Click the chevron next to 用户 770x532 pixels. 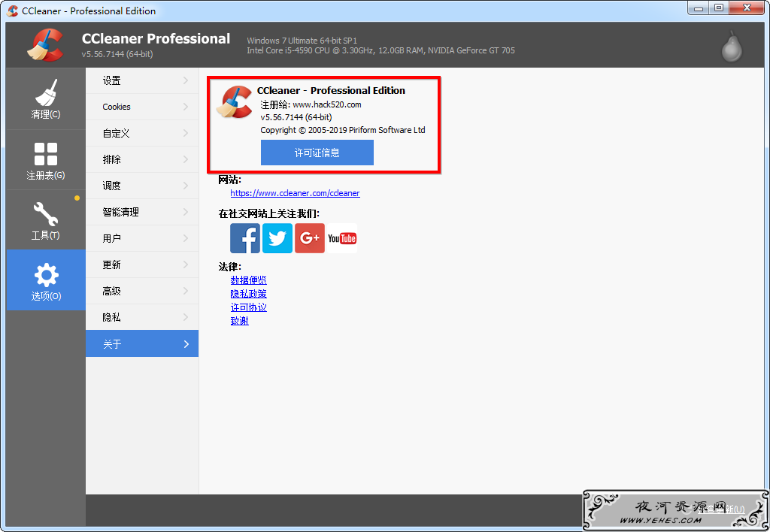pos(186,238)
